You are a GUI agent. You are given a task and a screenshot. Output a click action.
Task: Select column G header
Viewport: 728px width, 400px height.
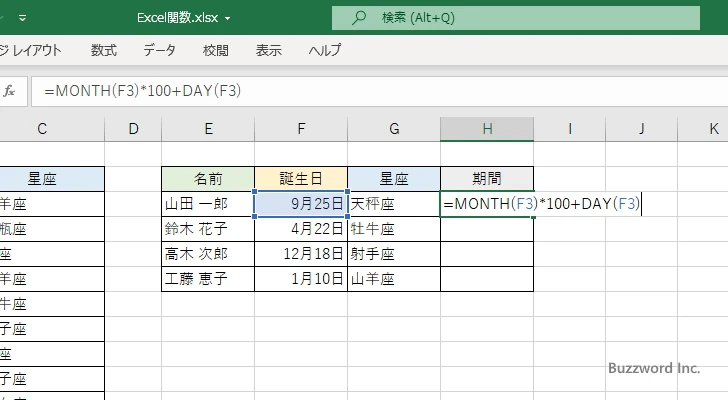394,129
